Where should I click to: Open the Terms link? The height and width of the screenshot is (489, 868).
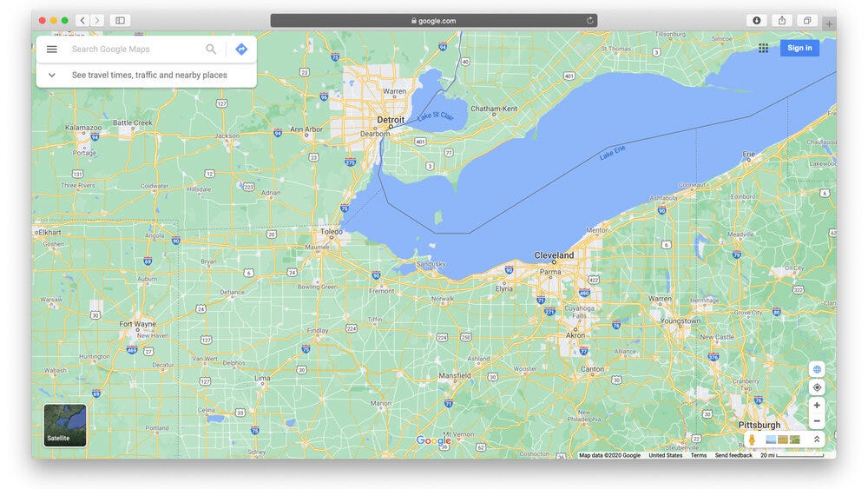699,455
